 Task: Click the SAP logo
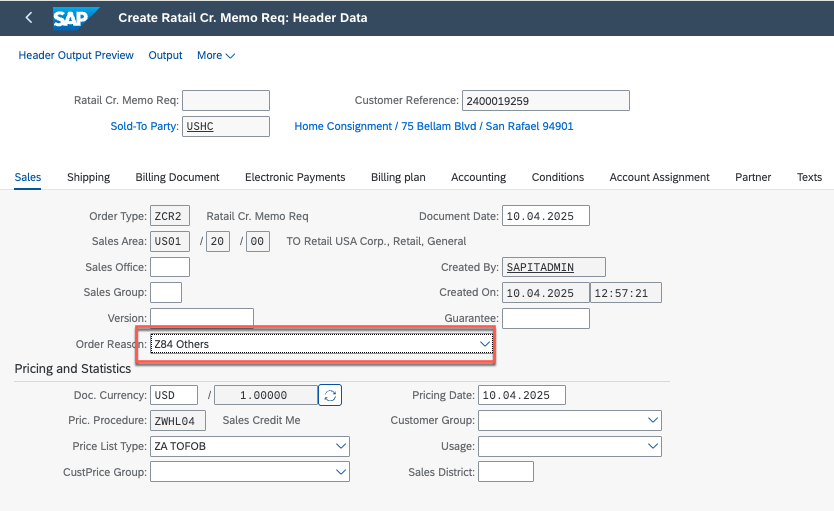click(x=76, y=18)
